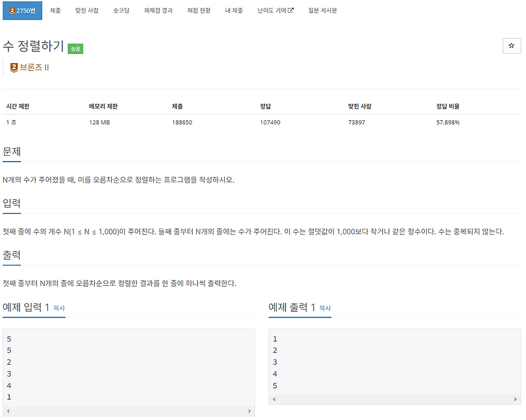Copy example output 1 via 복사 link
Viewport: 526px width, 420px height.
click(325, 308)
